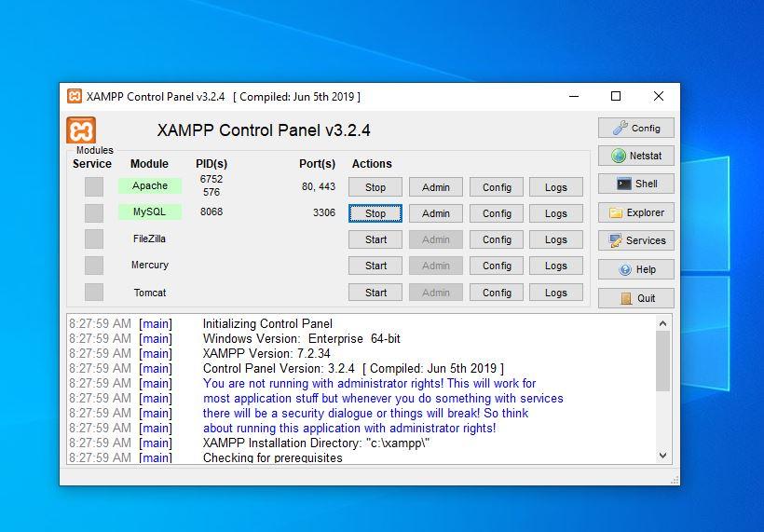Open FileZilla Config options
The image size is (764, 532).
497,239
